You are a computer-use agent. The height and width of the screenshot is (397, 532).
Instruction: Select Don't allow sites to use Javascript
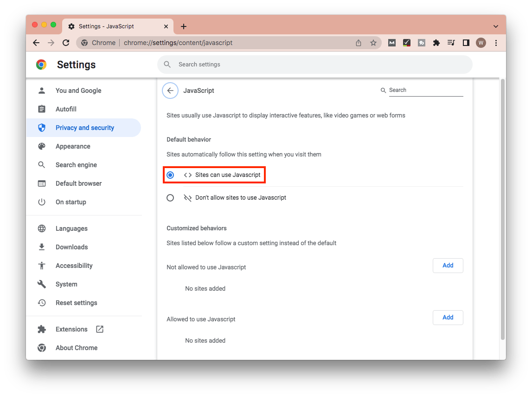click(x=170, y=198)
